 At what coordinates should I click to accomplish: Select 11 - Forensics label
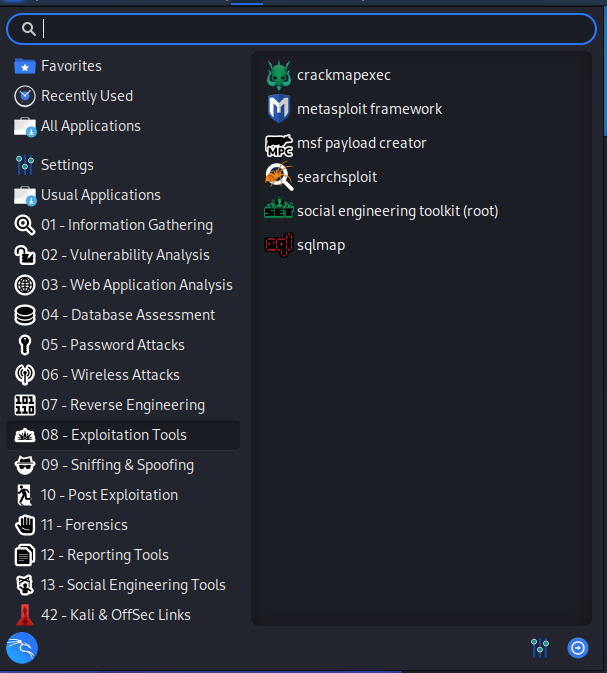point(85,525)
